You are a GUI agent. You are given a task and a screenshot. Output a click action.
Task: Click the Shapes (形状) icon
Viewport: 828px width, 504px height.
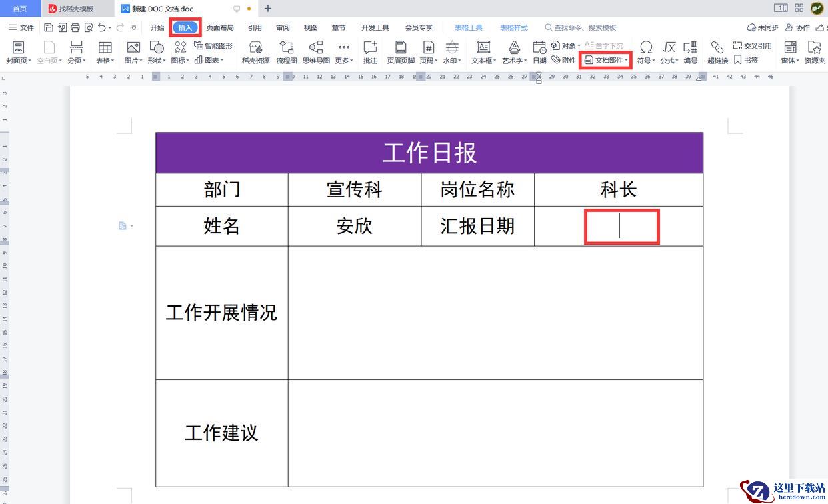[x=157, y=47]
